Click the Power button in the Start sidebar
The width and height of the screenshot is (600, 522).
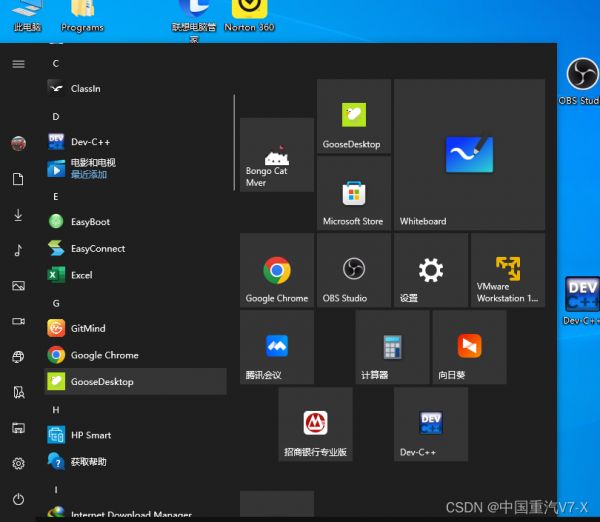(18, 499)
